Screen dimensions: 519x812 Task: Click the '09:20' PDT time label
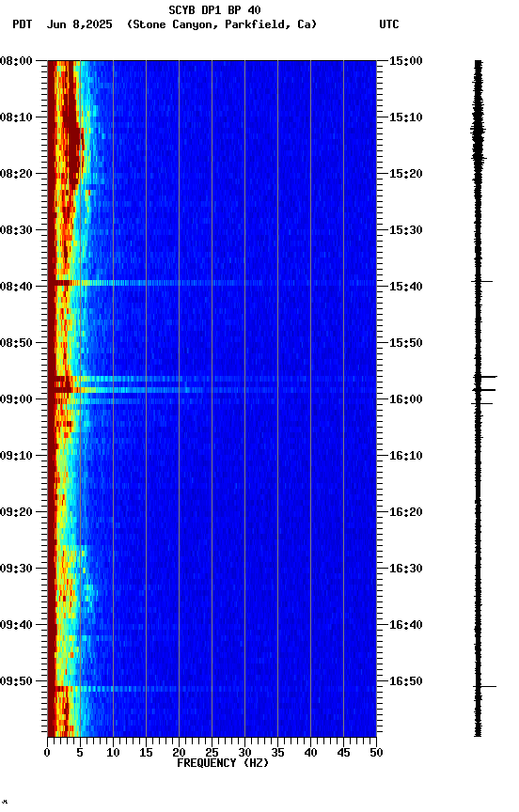pyautogui.click(x=16, y=512)
